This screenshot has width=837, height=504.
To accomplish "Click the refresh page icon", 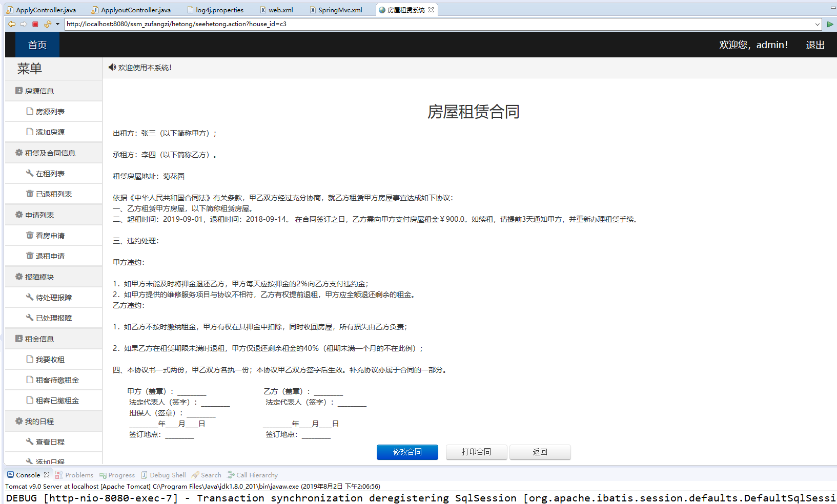I will (47, 24).
